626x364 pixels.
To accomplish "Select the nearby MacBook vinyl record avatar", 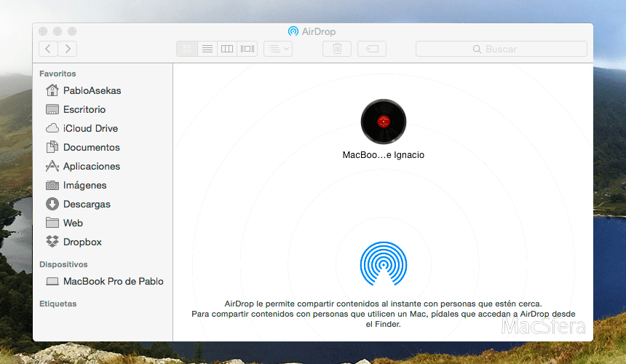I will pyautogui.click(x=384, y=121).
